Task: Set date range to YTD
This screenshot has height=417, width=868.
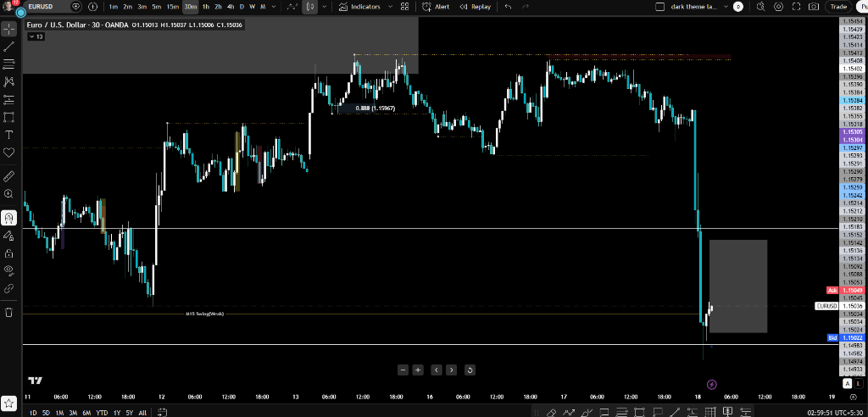Action: [x=102, y=413]
